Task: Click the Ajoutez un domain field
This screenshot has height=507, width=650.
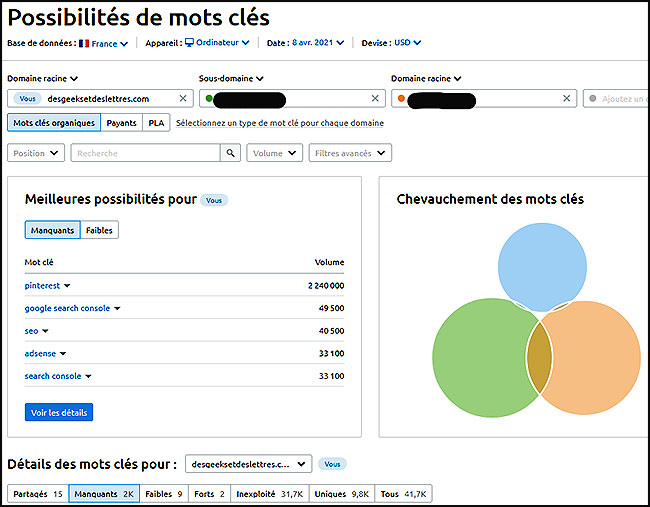Action: click(616, 99)
